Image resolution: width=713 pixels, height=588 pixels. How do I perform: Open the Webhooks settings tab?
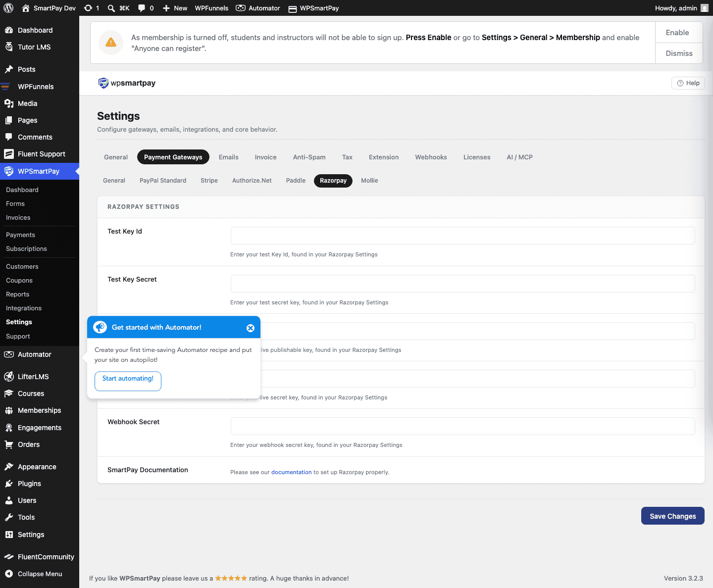pos(431,157)
